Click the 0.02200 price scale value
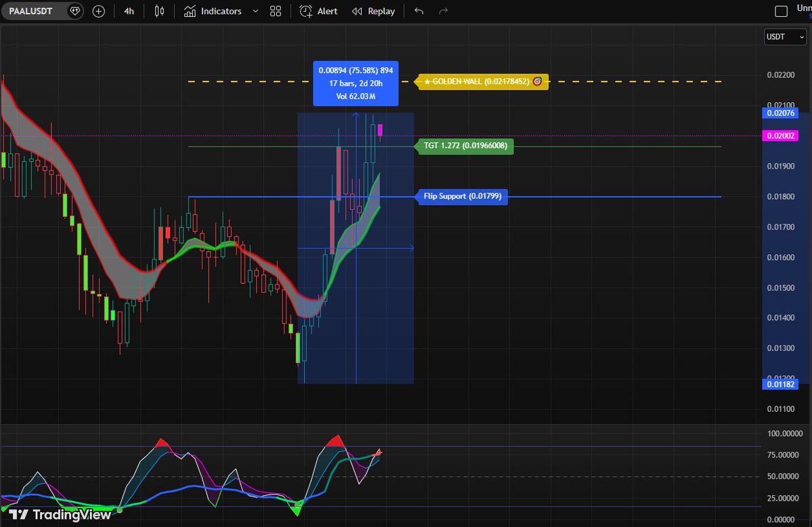Image resolution: width=812 pixels, height=527 pixels. point(780,75)
